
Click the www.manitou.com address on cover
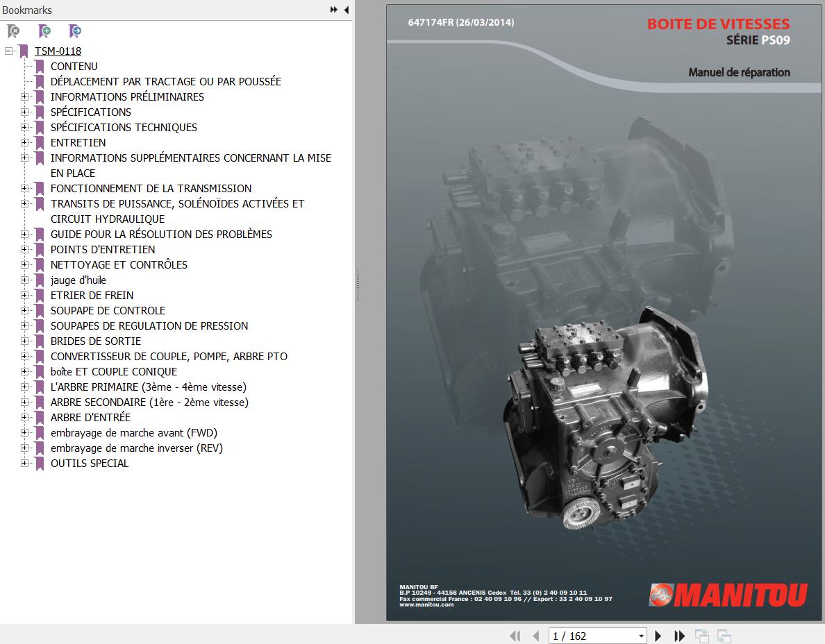[426, 604]
